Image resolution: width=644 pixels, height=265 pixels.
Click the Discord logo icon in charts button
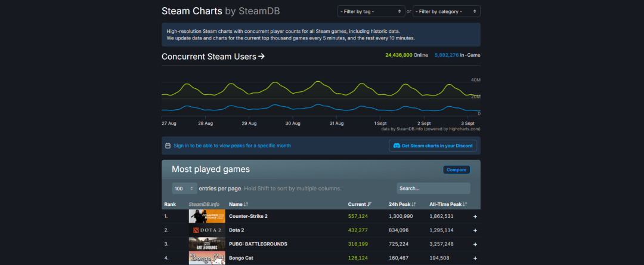pos(397,146)
